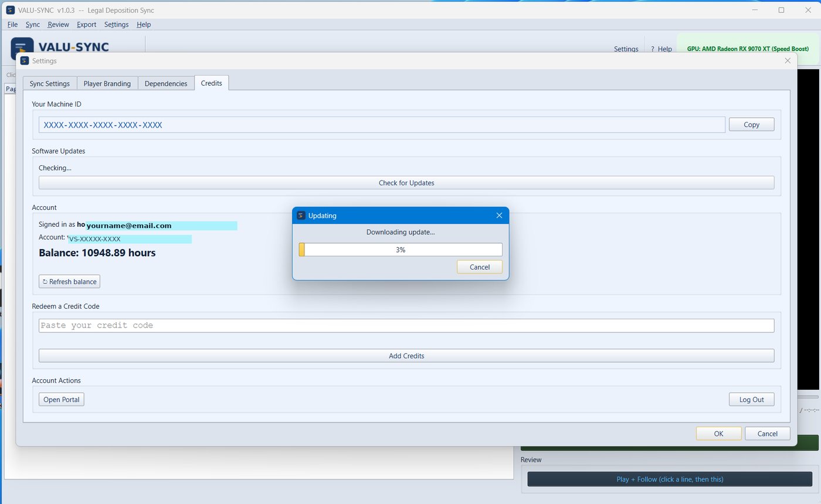This screenshot has width=821, height=504.
Task: Cancel the update download
Action: pos(480,267)
